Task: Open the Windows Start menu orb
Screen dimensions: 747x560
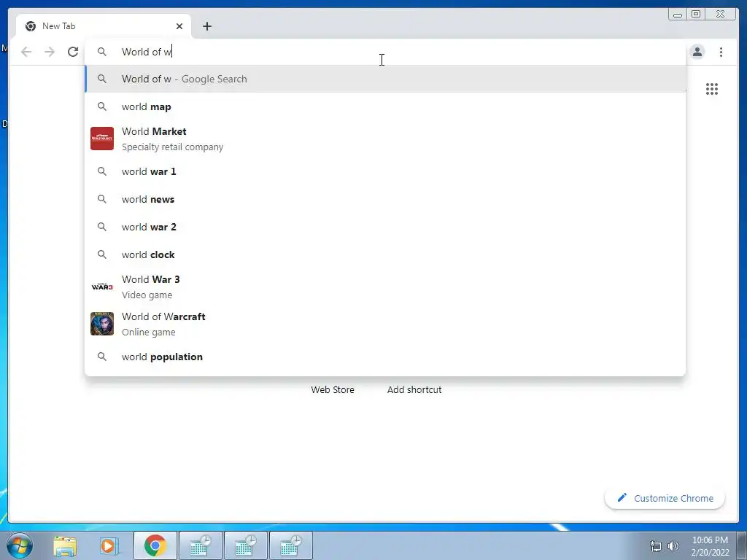Action: pos(20,545)
